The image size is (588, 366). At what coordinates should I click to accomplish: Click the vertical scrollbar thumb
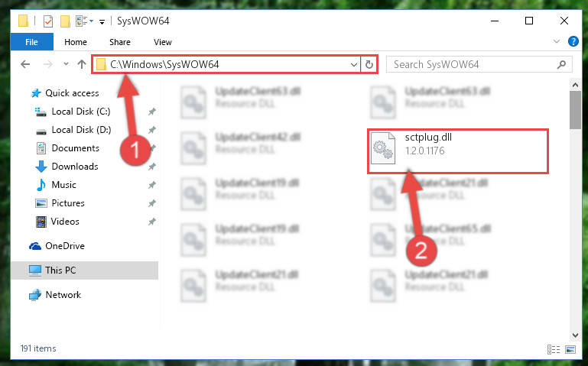(575, 110)
